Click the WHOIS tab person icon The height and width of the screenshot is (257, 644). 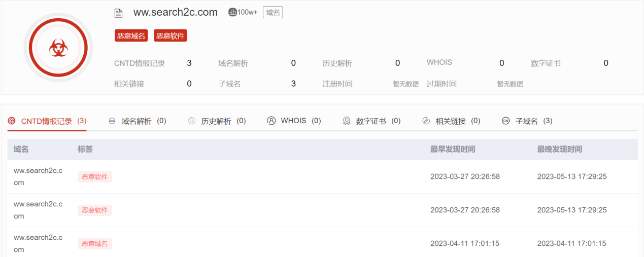click(272, 121)
